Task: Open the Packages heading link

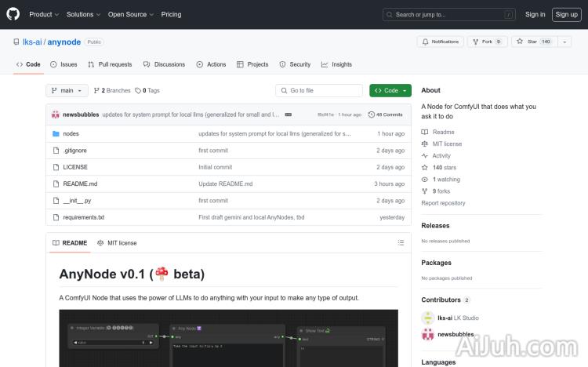Action: tap(436, 263)
